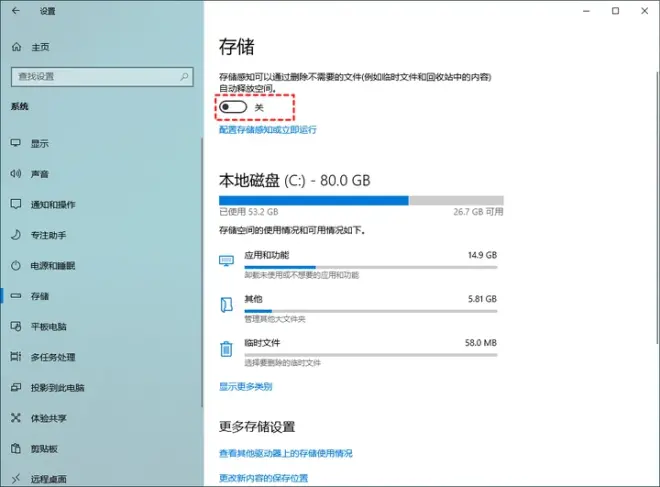This screenshot has width=660, height=487.
Task: Click the 电源和睡眠 power icon
Action: coord(16,266)
